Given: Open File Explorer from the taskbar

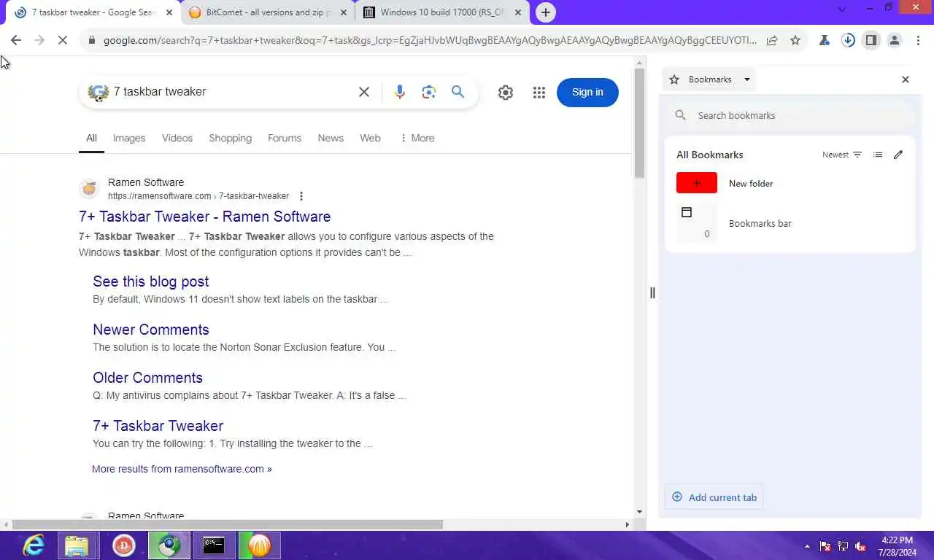Looking at the screenshot, I should [x=77, y=545].
